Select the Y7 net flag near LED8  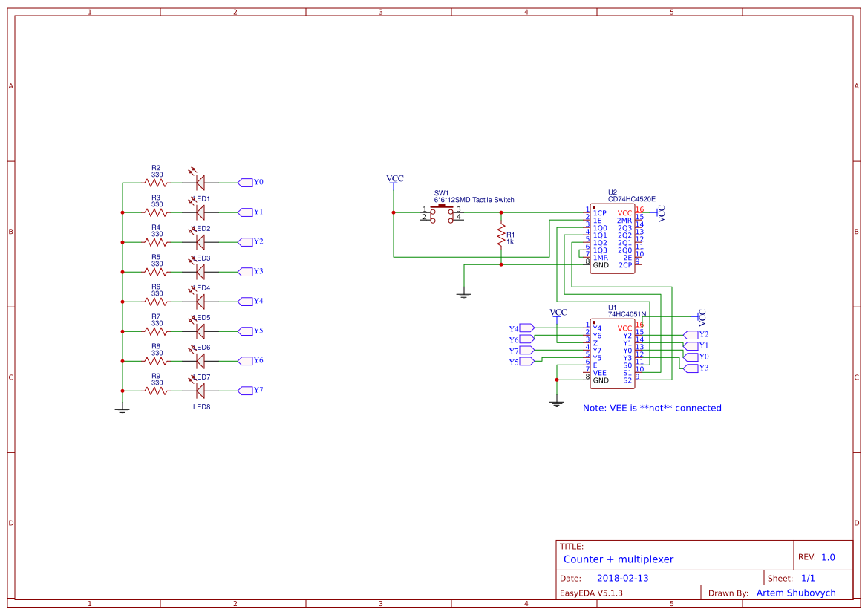(x=246, y=389)
